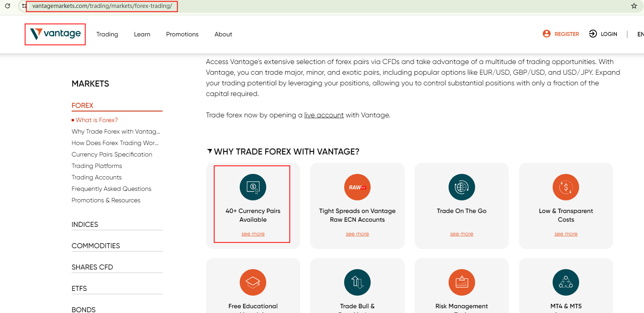Viewport: 644px width, 313px height.
Task: Select the Low & Transparent Costs title
Action: 566,215
